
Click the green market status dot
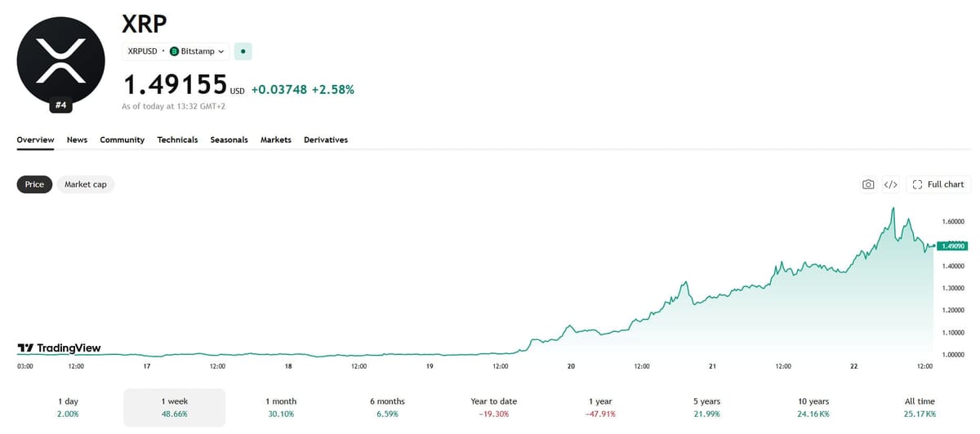pyautogui.click(x=243, y=51)
